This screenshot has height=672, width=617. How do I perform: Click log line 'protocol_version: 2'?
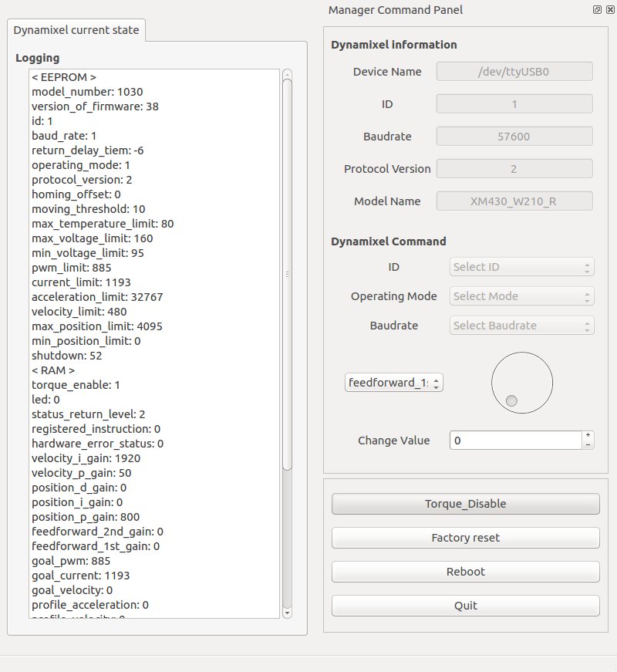[82, 180]
